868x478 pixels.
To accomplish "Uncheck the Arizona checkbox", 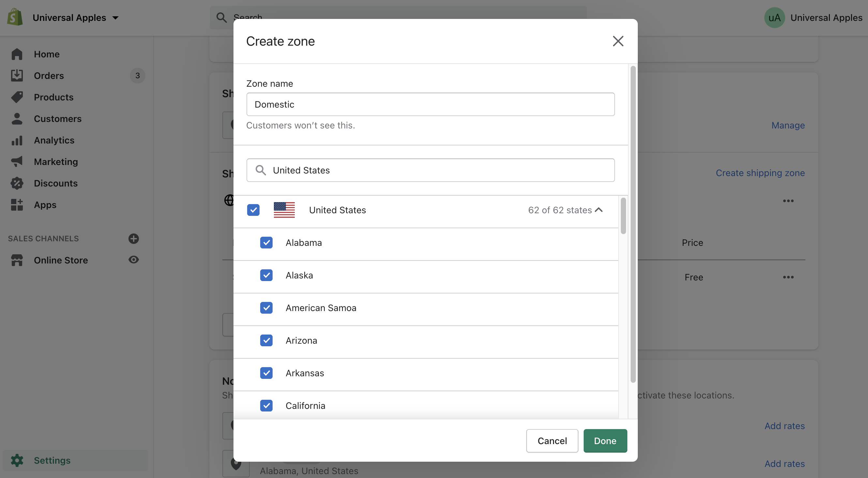I will [x=266, y=340].
